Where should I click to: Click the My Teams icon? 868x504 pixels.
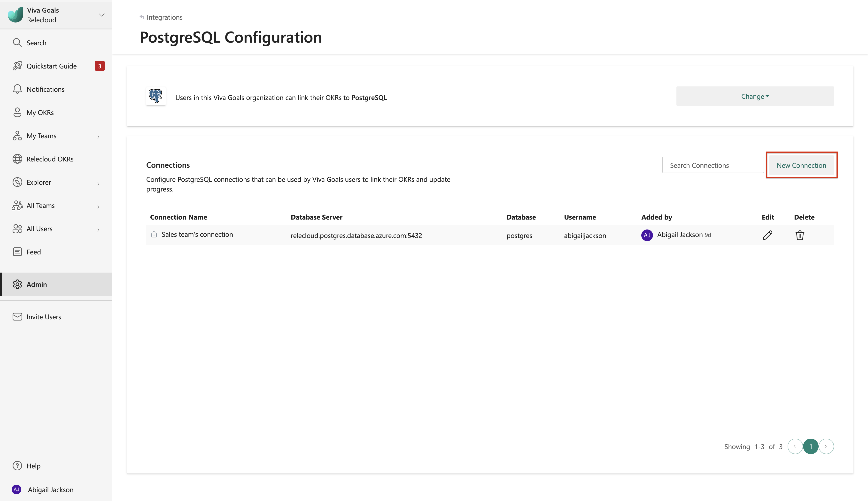pos(17,136)
